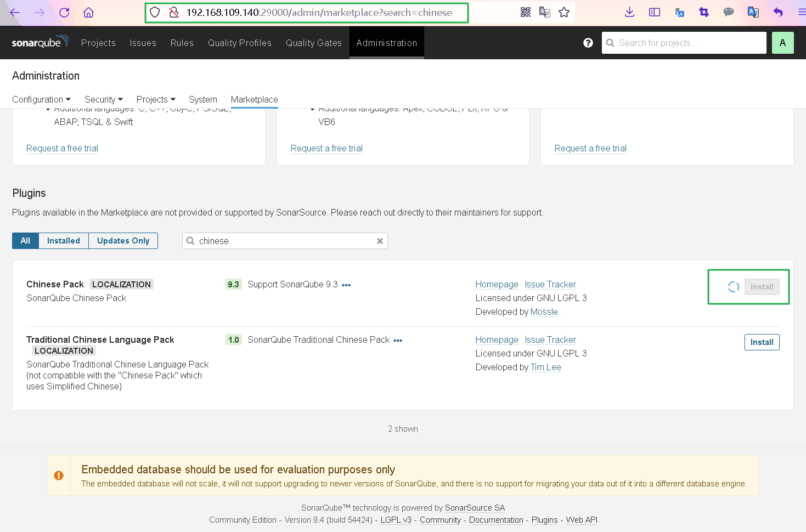Open Quality Profiles in top navigation
Image resolution: width=806 pixels, height=532 pixels.
(x=240, y=43)
